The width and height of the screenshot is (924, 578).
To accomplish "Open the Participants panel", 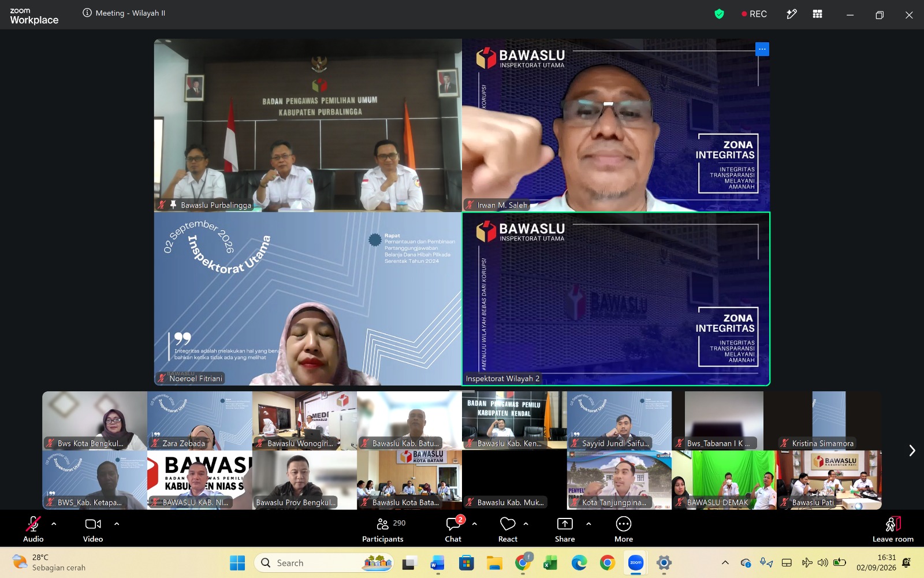I will click(383, 529).
